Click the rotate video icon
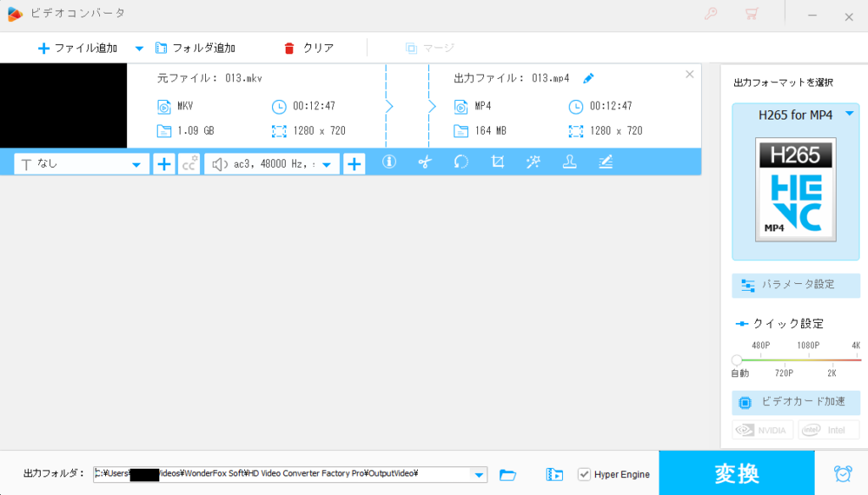This screenshot has height=495, width=868. coord(461,162)
